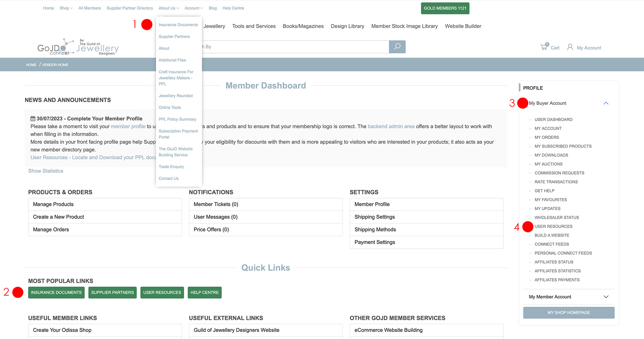Click HOME breadcrumb link
This screenshot has height=339, width=644.
(x=31, y=65)
